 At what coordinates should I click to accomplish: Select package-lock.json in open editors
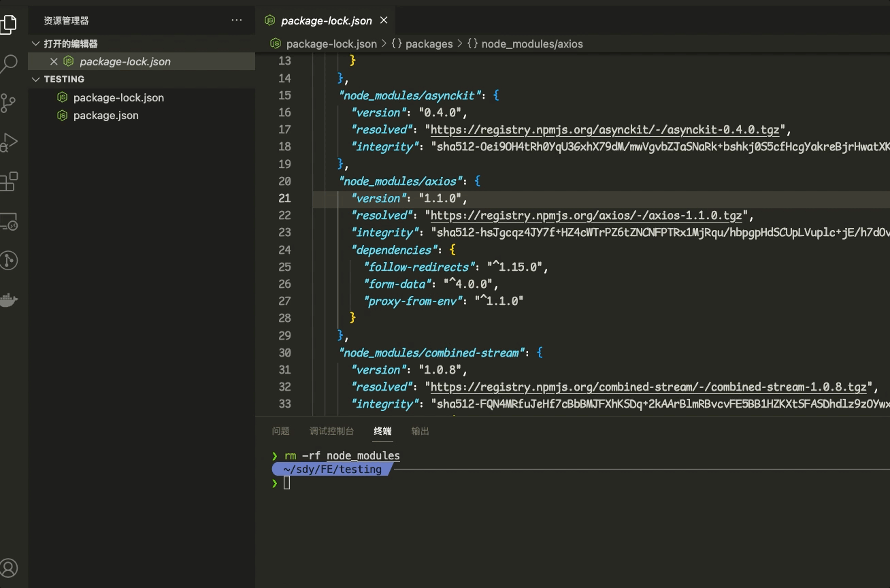(142, 61)
